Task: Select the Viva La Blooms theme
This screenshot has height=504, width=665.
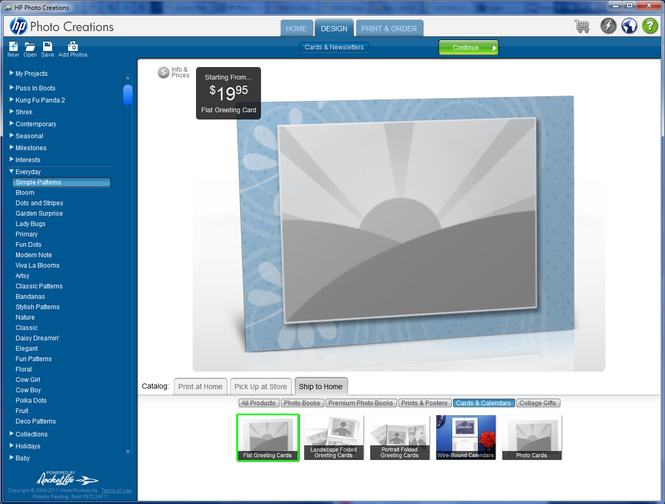Action: 37,265
